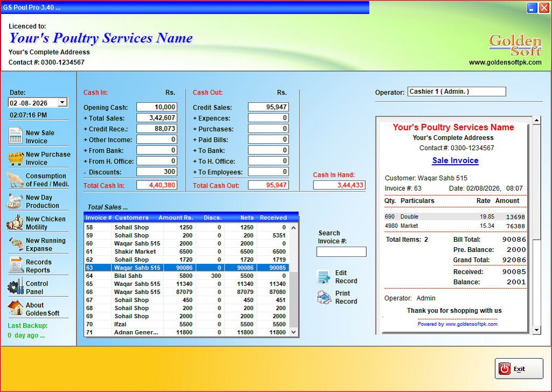Click the Double item line in receipt
Image resolution: width=552 pixels, height=392 pixels.
(455, 217)
